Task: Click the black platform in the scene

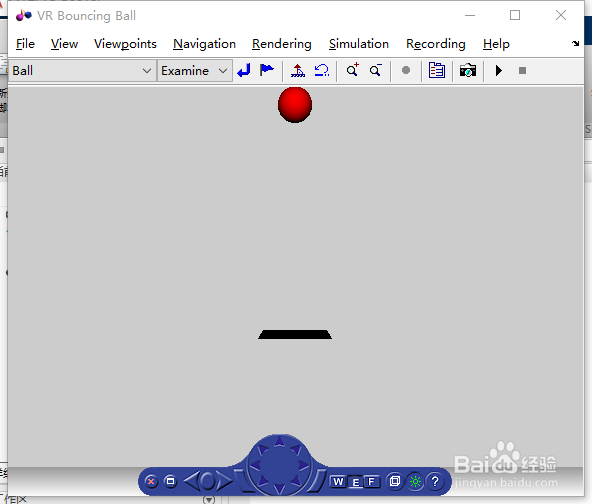Action: pyautogui.click(x=295, y=334)
